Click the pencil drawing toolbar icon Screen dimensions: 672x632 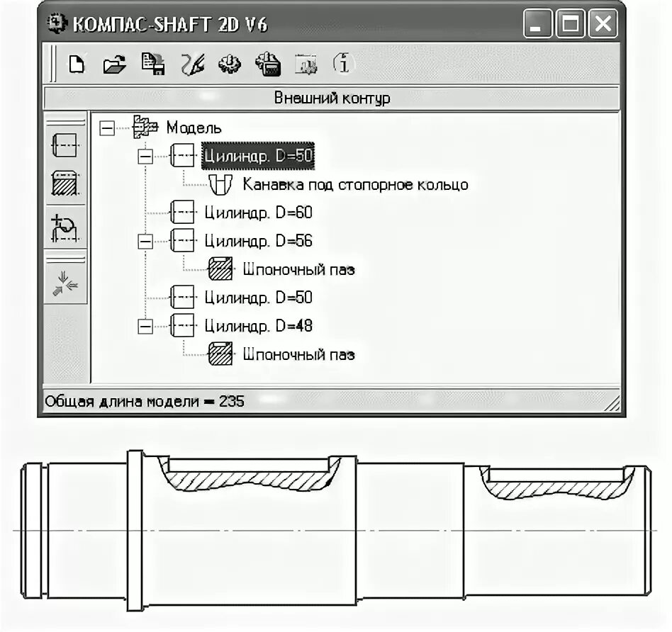192,64
